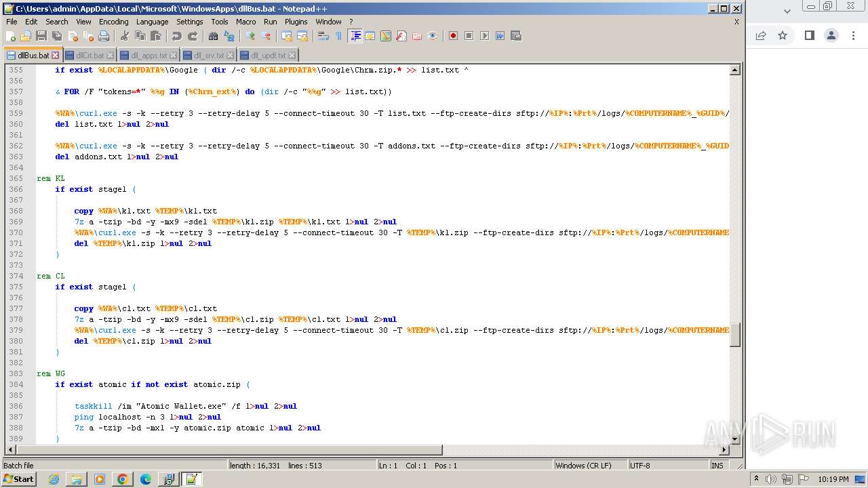Open the File menu
This screenshot has height=488, width=868.
[x=12, y=22]
